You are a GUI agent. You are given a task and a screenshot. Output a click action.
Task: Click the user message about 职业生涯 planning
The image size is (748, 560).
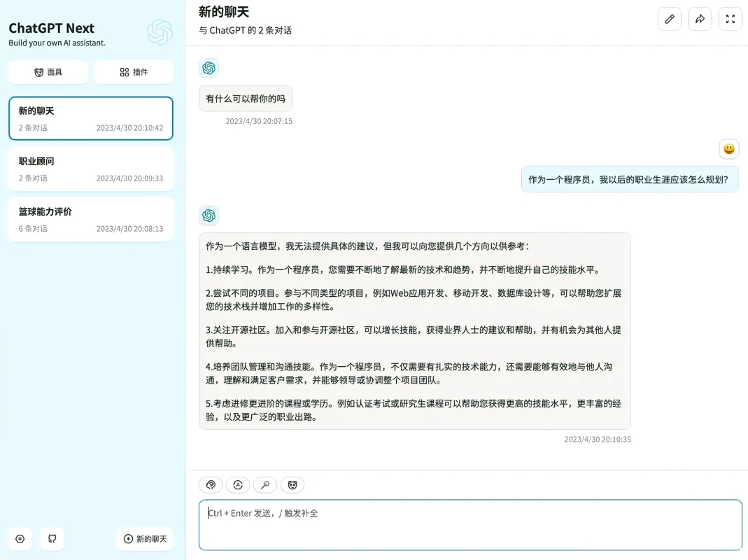click(x=630, y=179)
